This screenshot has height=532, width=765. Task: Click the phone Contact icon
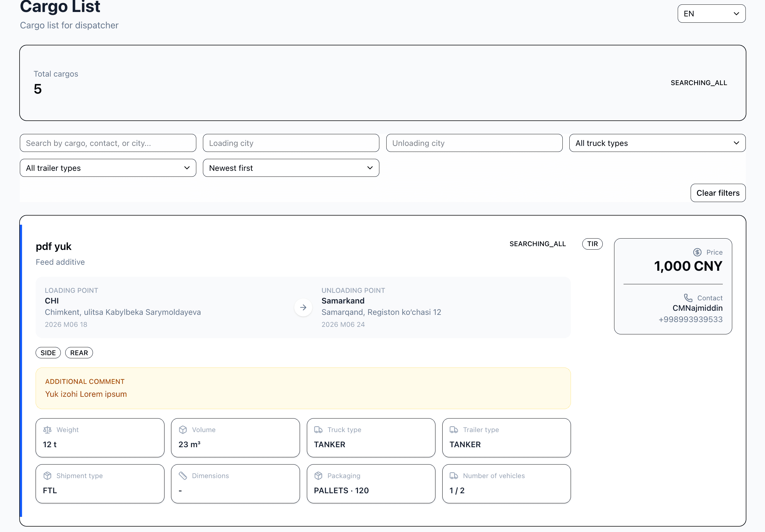tap(688, 298)
